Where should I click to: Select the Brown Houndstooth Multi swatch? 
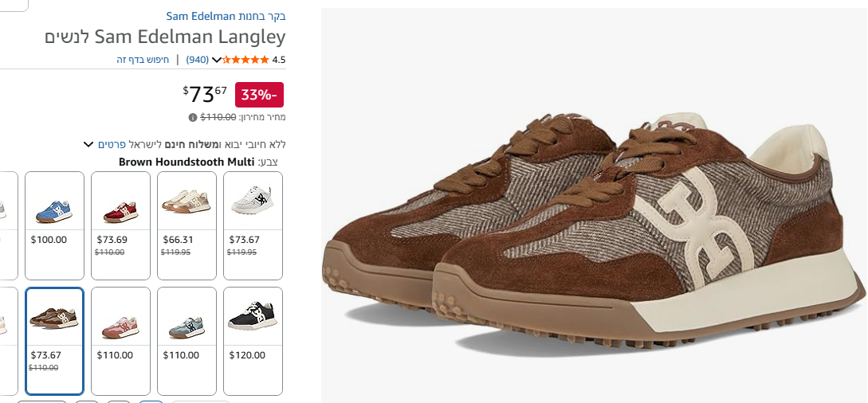pos(54,341)
